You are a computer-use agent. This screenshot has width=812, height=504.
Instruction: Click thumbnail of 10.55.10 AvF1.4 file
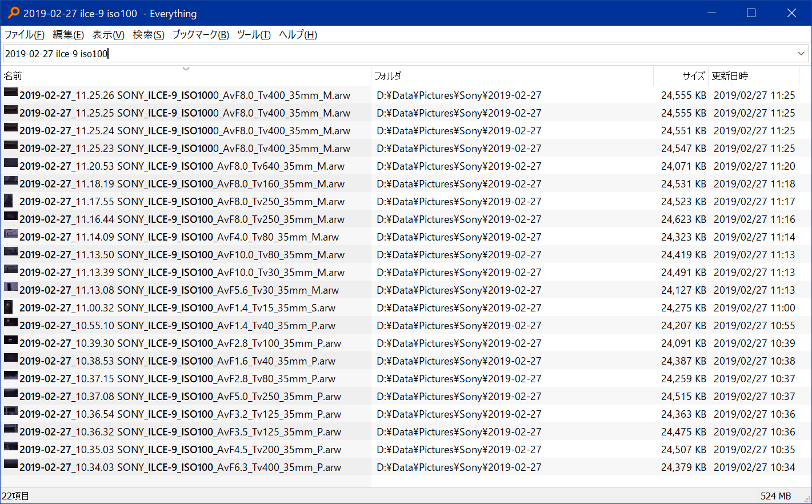(x=10, y=322)
